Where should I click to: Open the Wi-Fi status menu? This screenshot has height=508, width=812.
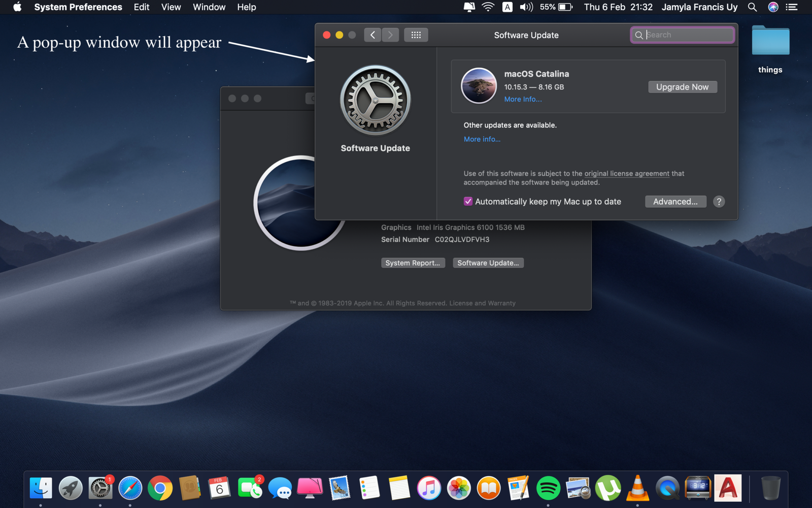(x=488, y=7)
